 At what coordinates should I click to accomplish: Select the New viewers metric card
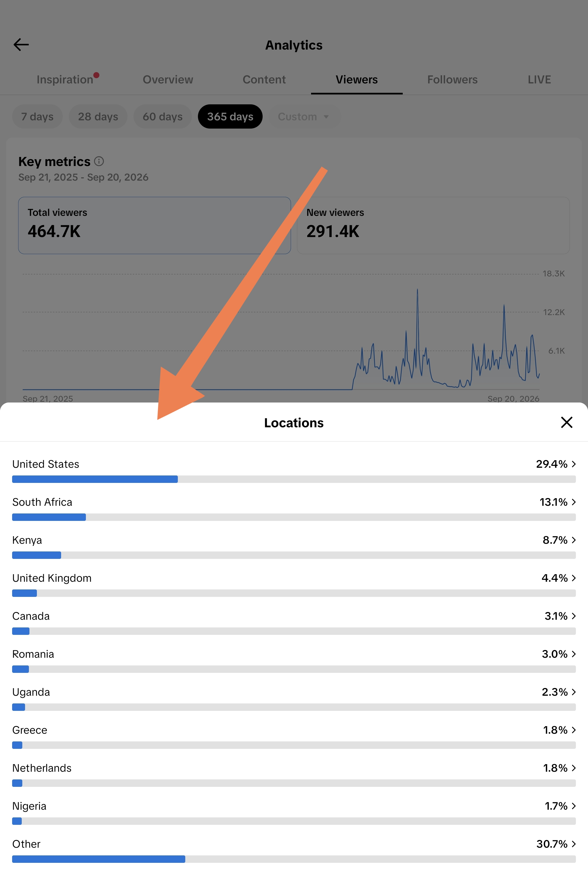point(433,225)
